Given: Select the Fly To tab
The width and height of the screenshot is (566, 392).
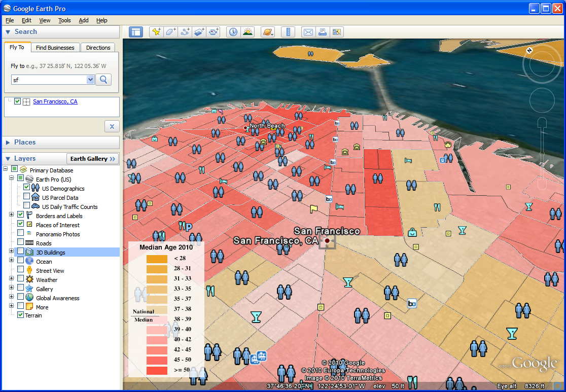Looking at the screenshot, I should tap(17, 47).
